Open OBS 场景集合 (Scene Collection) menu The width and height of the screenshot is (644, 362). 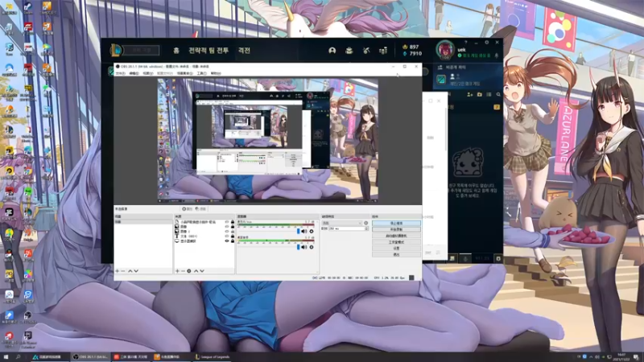click(x=184, y=73)
